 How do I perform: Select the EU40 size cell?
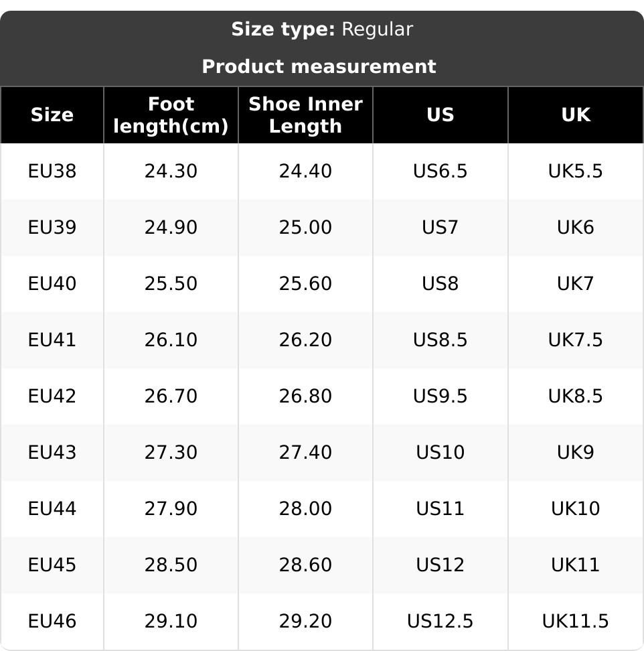pyautogui.click(x=52, y=284)
